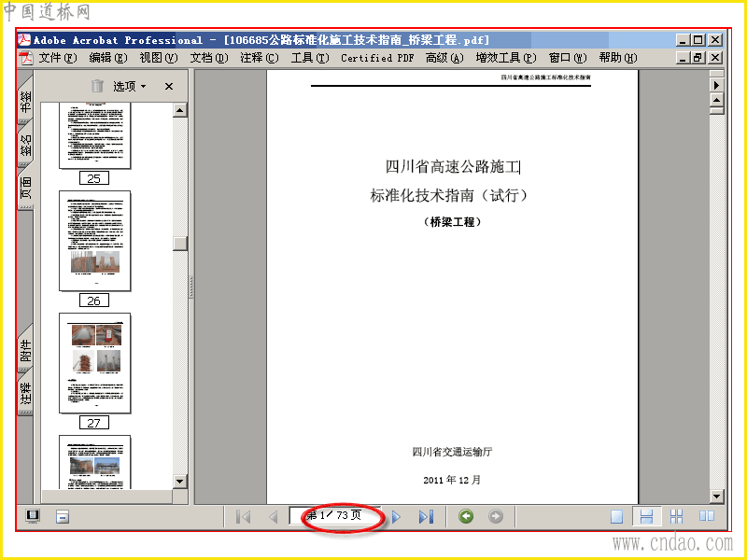The image size is (747, 560).
Task: Click the page number input field
Action: [335, 516]
